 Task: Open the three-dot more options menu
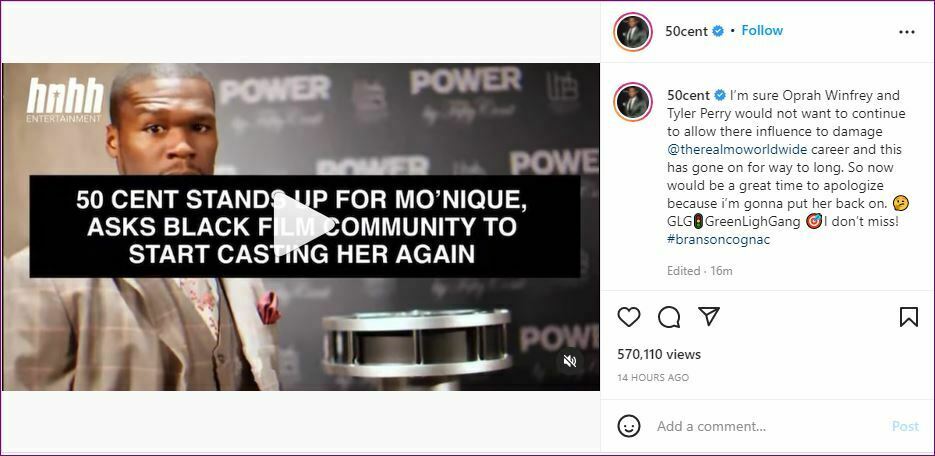coord(906,32)
